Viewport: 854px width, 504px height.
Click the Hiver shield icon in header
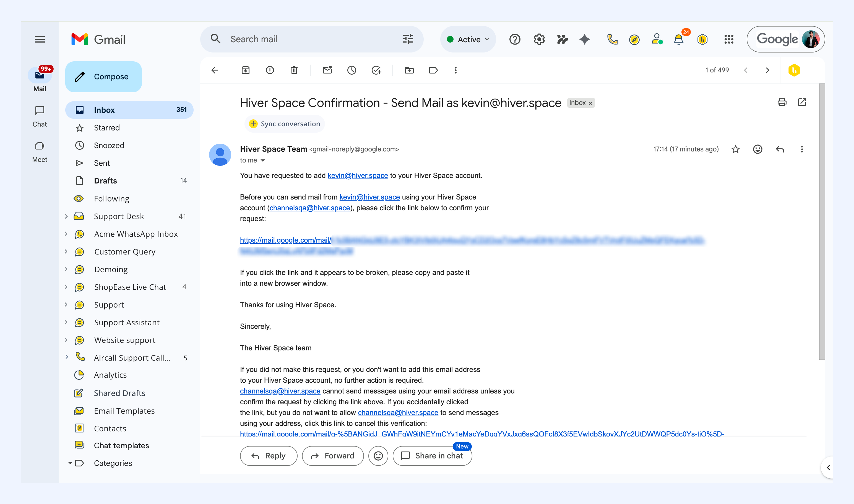(702, 40)
